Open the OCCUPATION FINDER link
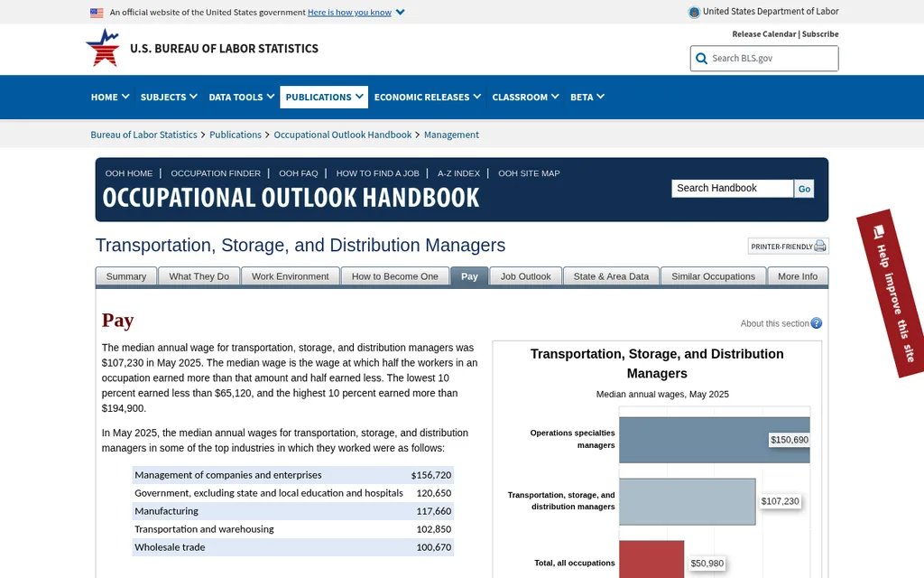Screen dimensions: 924x578 (216, 173)
